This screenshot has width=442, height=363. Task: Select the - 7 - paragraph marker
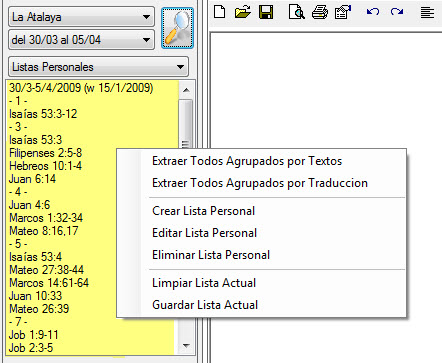18,322
